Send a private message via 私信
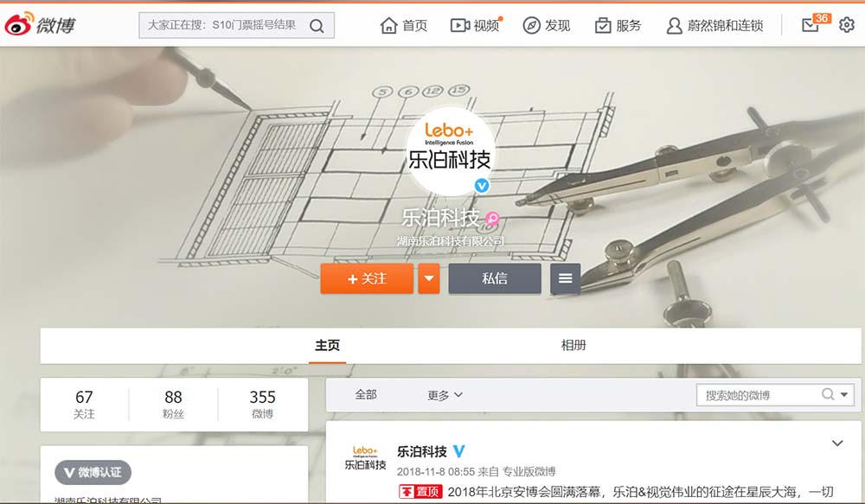Image resolution: width=865 pixels, height=504 pixels. click(x=495, y=278)
